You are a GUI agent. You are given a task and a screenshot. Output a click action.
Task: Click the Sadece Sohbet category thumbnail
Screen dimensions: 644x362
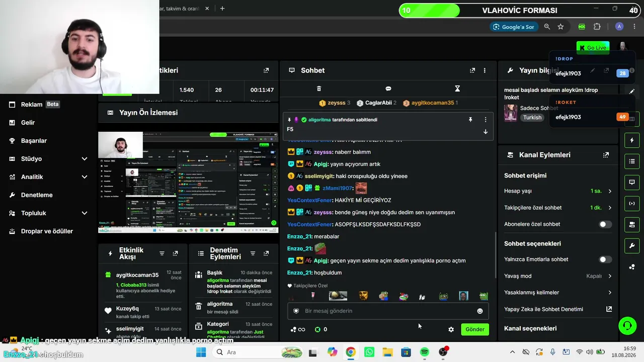point(511,113)
